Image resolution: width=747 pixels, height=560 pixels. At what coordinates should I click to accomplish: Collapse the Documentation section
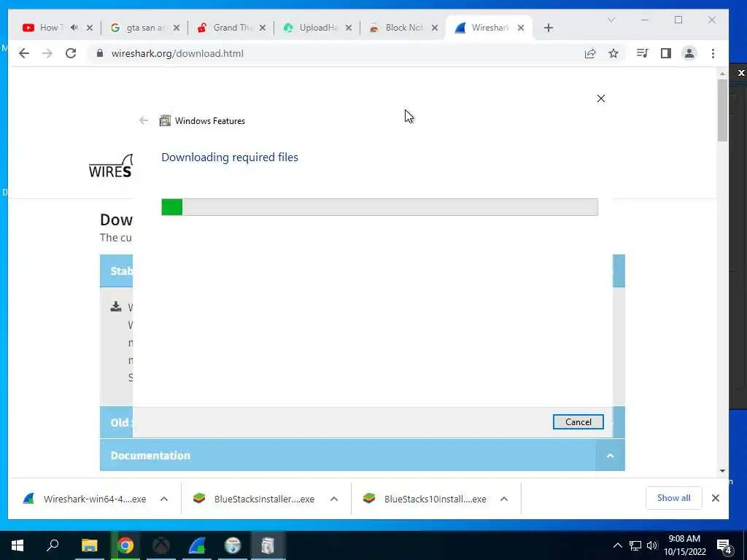coord(610,456)
